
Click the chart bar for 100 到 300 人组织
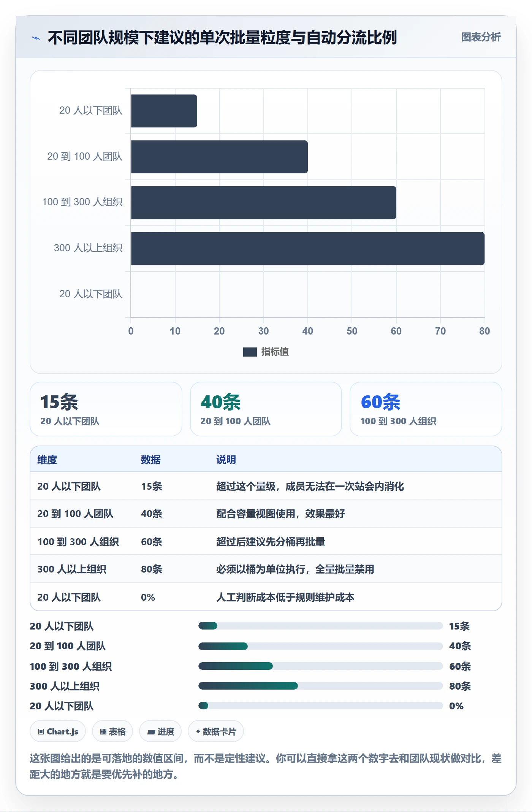tap(264, 203)
